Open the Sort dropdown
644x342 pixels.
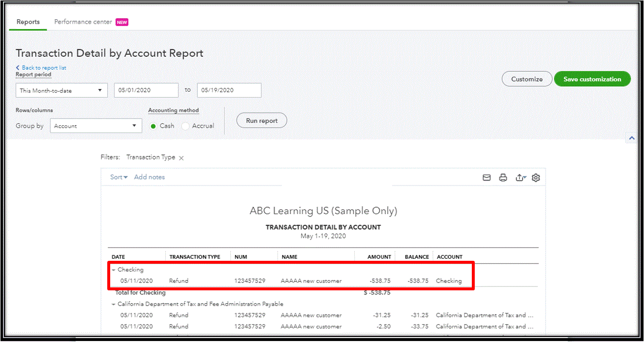point(118,177)
